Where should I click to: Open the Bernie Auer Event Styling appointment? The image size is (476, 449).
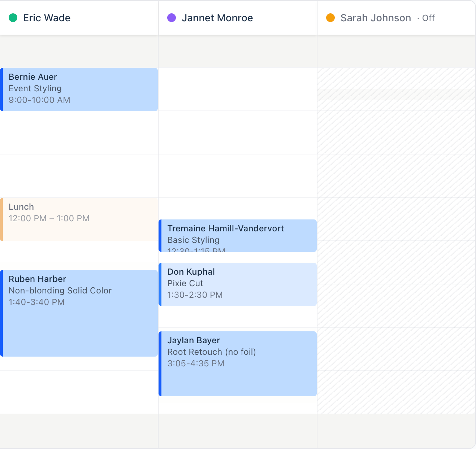coord(79,90)
